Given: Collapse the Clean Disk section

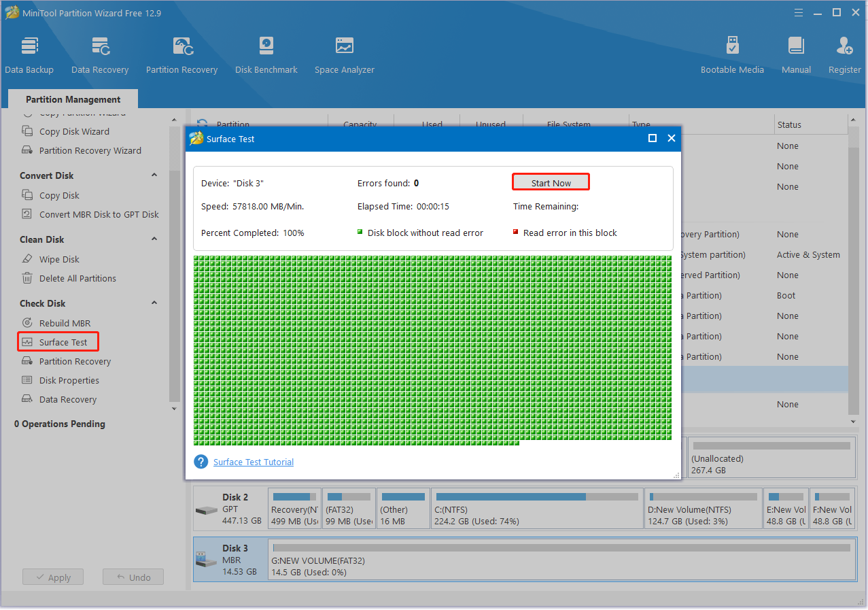Looking at the screenshot, I should (x=154, y=239).
